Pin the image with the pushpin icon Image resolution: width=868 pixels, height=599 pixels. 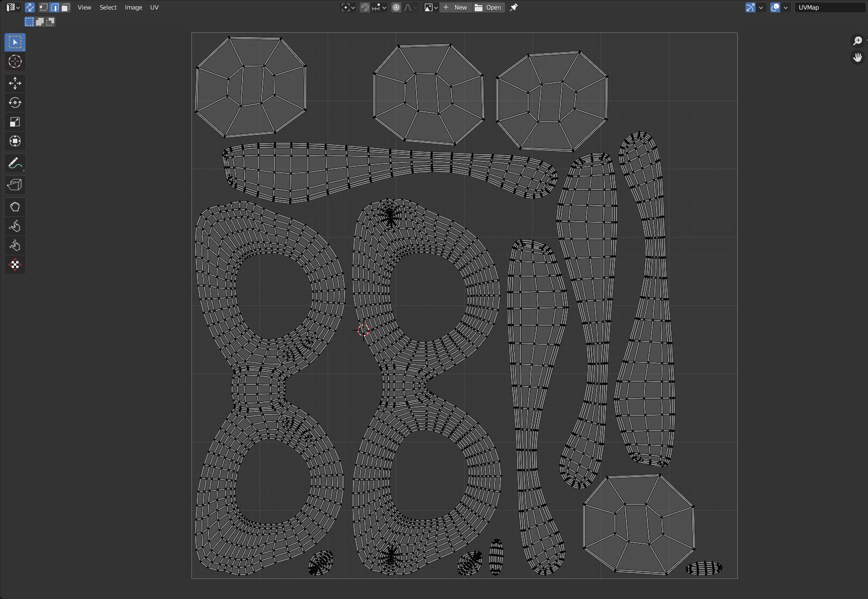coord(514,7)
